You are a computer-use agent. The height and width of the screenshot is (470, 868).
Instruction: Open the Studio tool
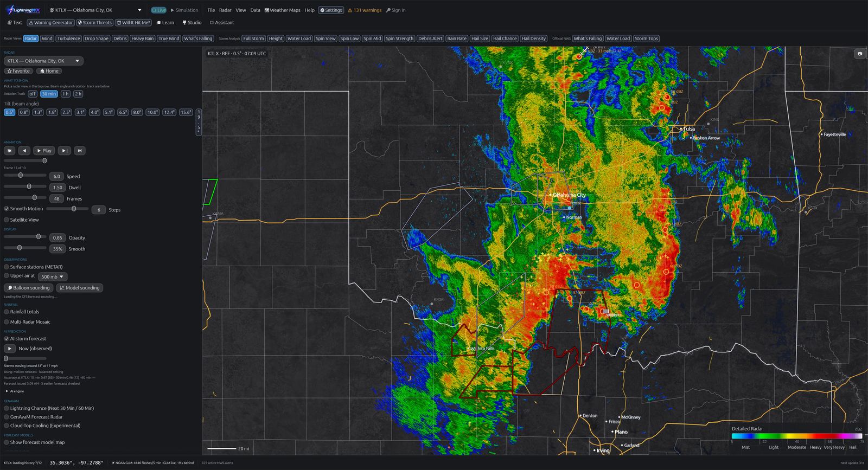click(192, 23)
